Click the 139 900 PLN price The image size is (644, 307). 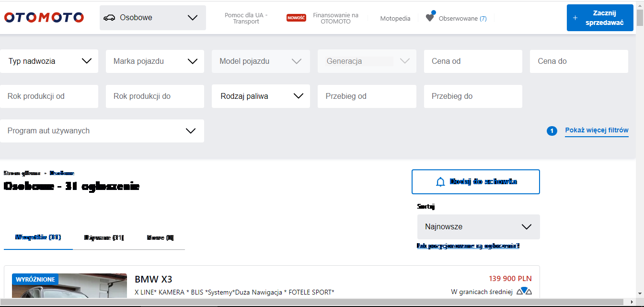(x=510, y=279)
